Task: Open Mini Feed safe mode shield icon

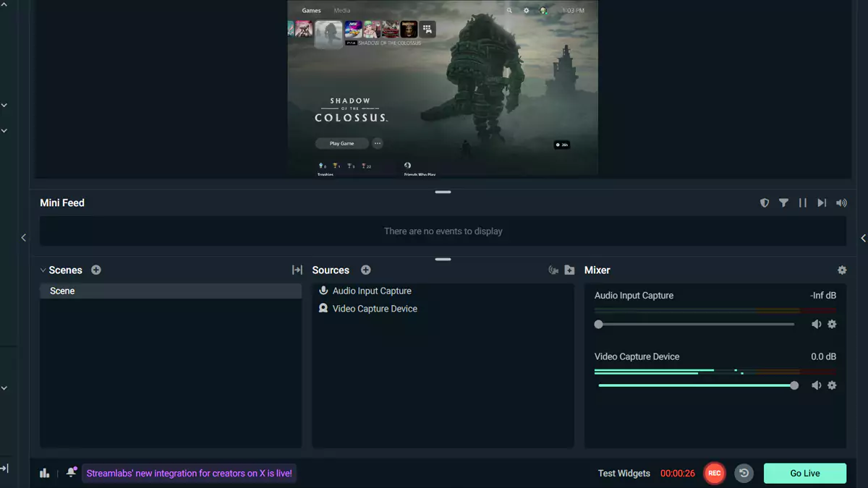Action: [x=765, y=203]
